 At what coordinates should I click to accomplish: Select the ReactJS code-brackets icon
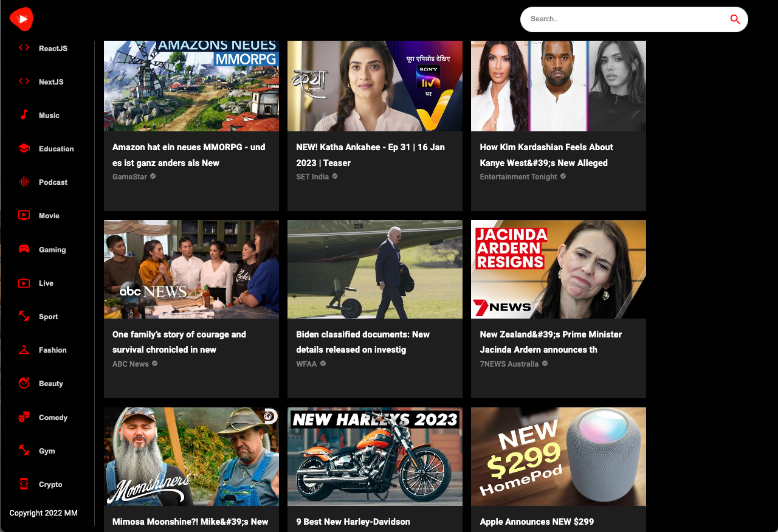tap(24, 48)
